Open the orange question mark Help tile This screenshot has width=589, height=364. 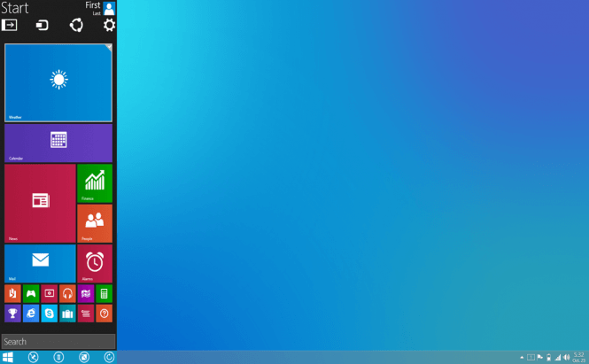coord(104,314)
